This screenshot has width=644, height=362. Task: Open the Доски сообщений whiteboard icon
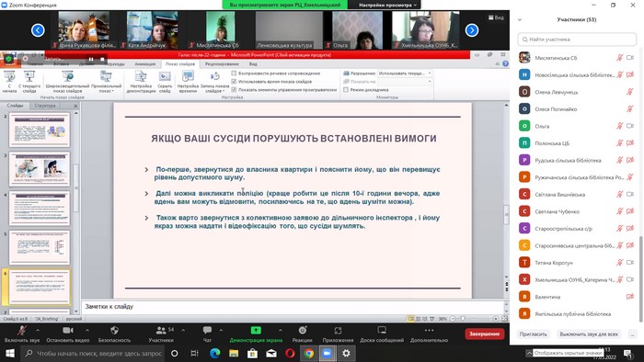point(382,331)
